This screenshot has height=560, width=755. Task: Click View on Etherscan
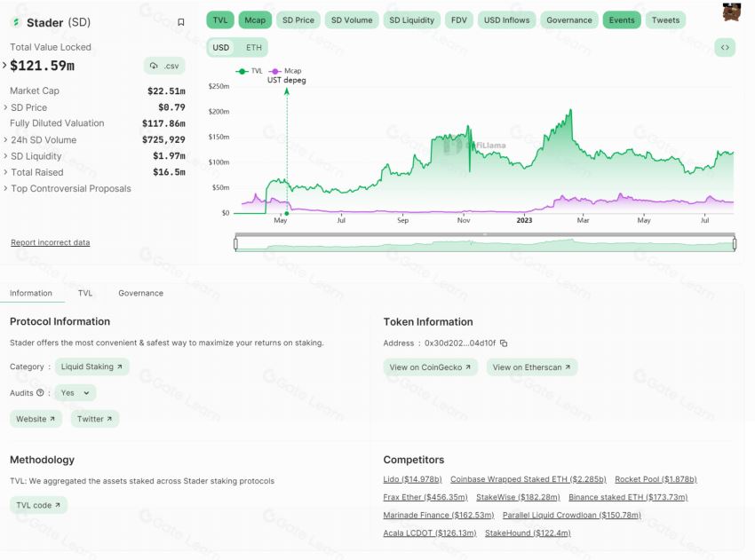(x=531, y=367)
